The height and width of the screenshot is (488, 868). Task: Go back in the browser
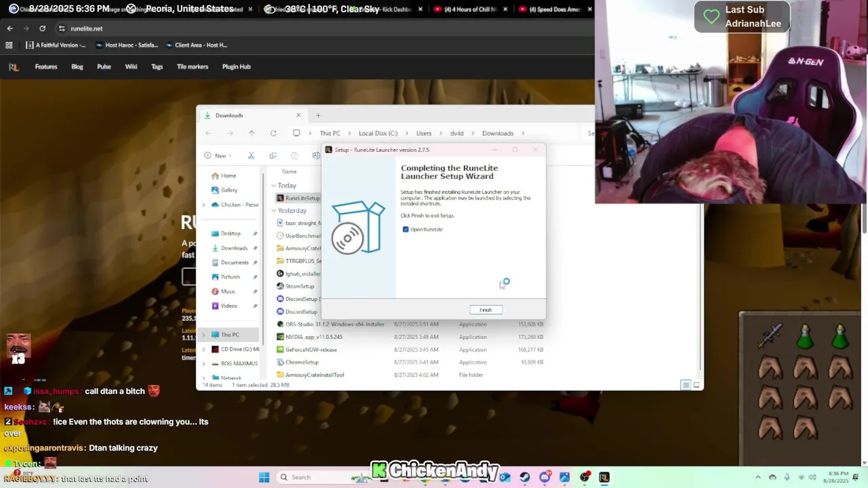pyautogui.click(x=9, y=28)
